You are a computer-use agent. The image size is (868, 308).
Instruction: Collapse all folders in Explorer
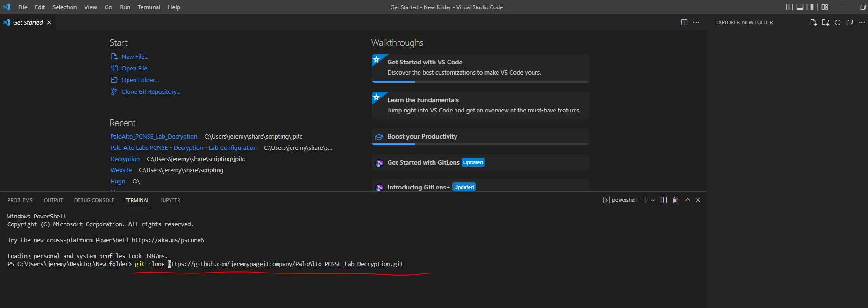click(850, 22)
